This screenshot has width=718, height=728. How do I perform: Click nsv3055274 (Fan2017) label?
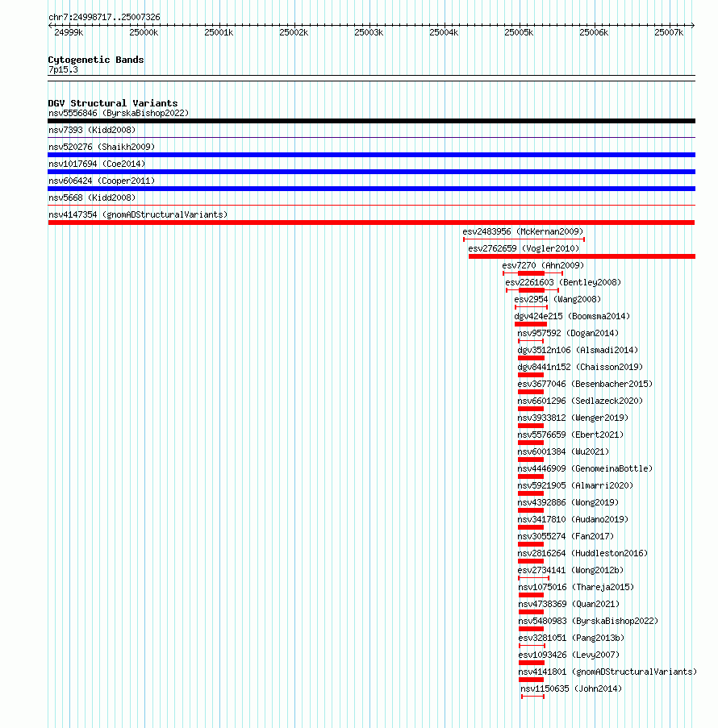566,536
